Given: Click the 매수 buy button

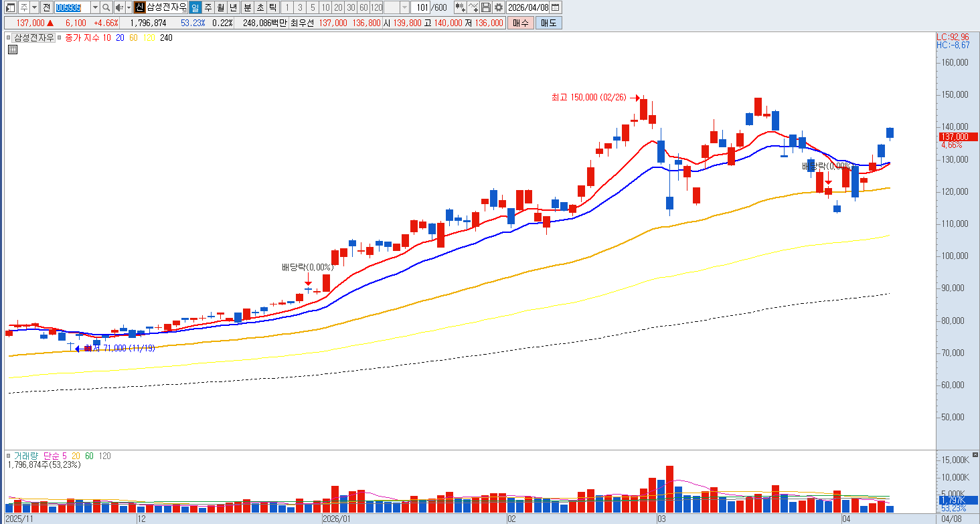Looking at the screenshot, I should coord(520,23).
